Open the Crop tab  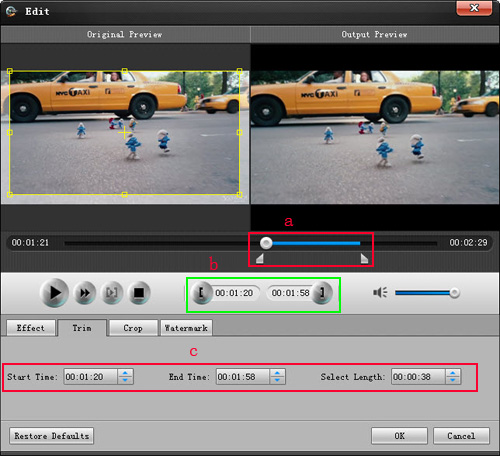(x=133, y=328)
